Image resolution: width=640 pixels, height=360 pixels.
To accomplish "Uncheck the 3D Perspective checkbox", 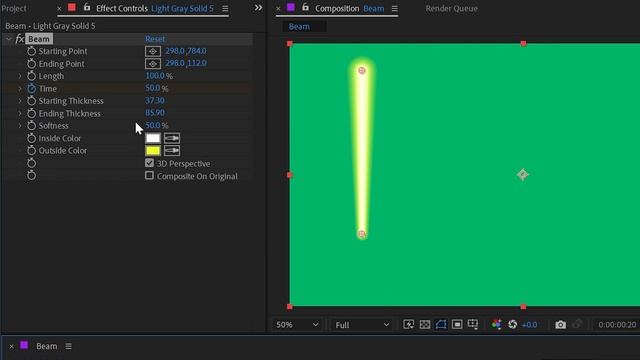I will (149, 163).
